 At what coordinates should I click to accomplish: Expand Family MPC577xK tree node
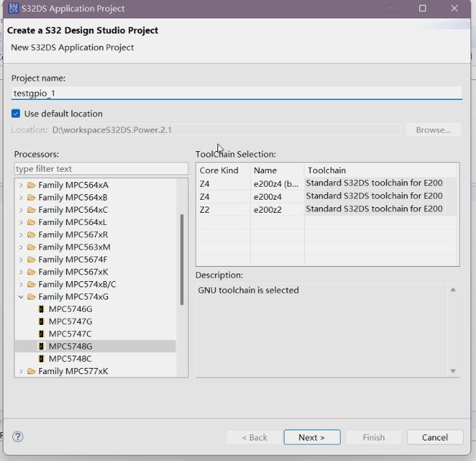(x=21, y=371)
